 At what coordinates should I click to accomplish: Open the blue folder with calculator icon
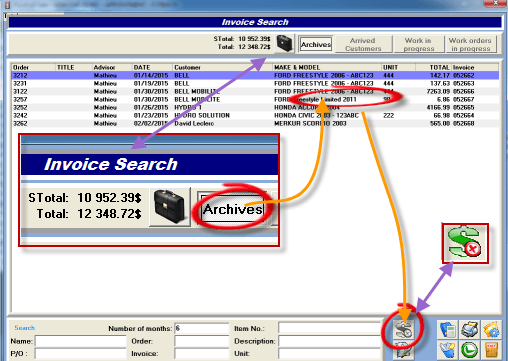[448, 329]
